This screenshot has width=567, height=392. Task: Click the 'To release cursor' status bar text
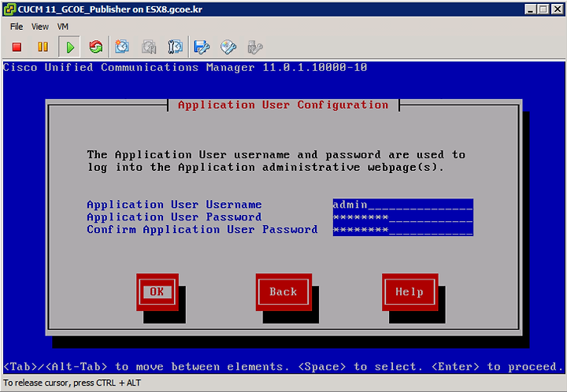(x=72, y=383)
